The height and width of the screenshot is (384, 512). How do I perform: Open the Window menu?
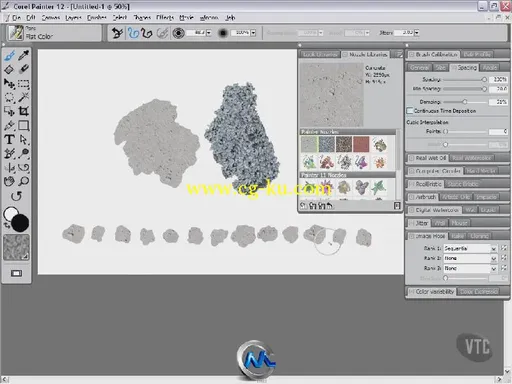(x=209, y=18)
